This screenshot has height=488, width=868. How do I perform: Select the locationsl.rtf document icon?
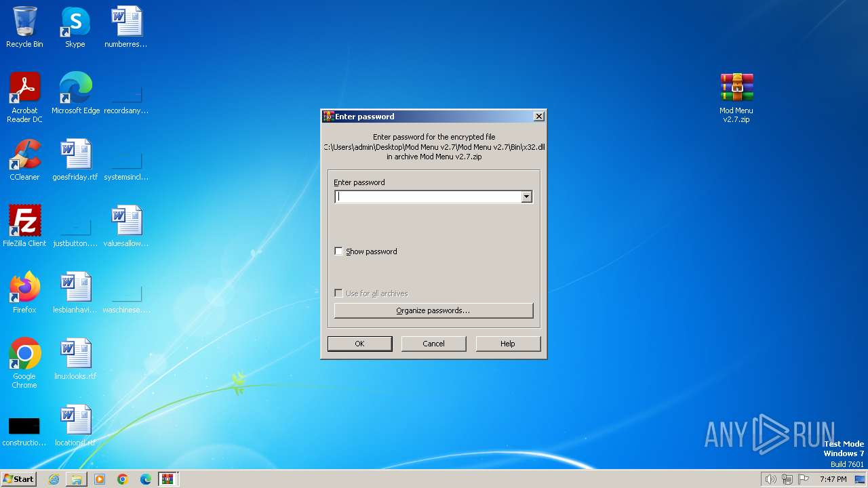(75, 426)
